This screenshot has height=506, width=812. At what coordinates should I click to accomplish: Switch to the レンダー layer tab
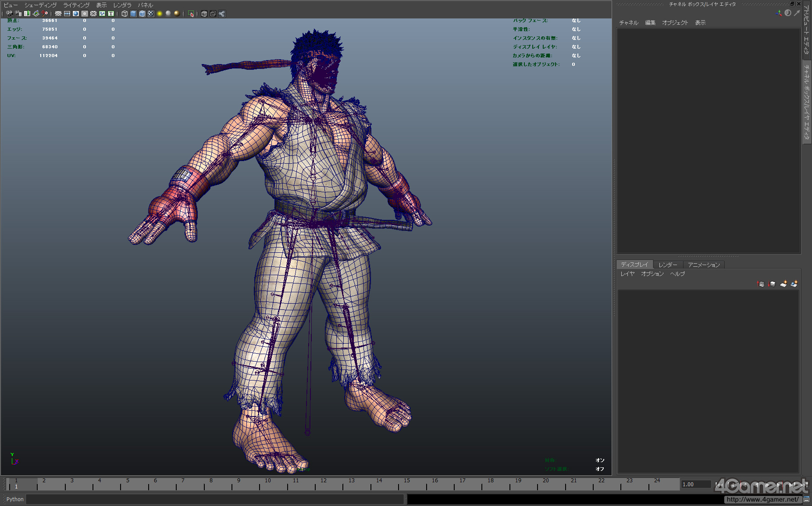click(668, 265)
